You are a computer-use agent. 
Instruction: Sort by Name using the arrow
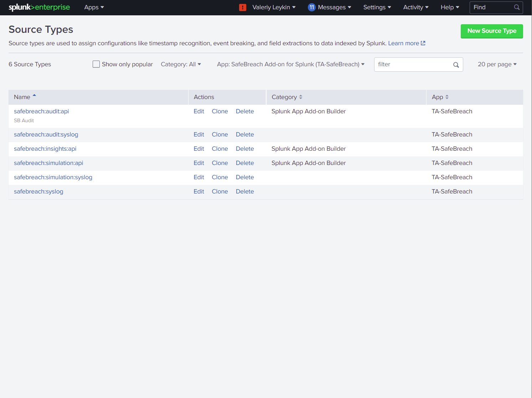point(34,95)
